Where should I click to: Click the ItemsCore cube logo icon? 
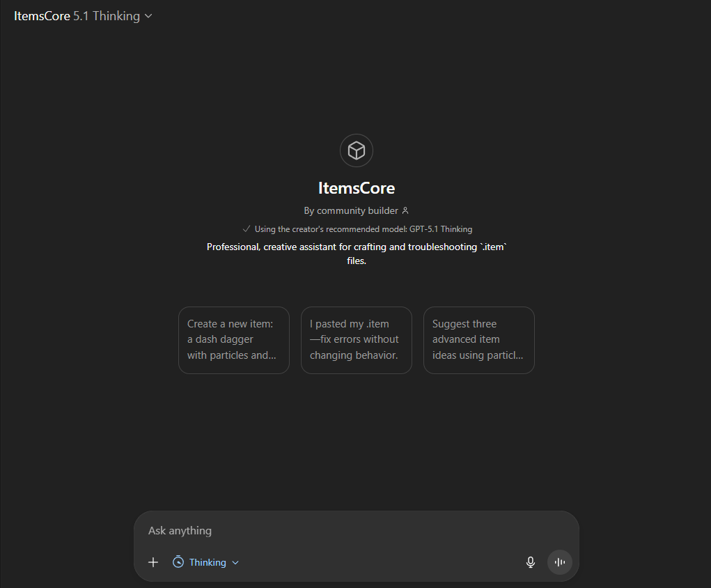pos(356,150)
